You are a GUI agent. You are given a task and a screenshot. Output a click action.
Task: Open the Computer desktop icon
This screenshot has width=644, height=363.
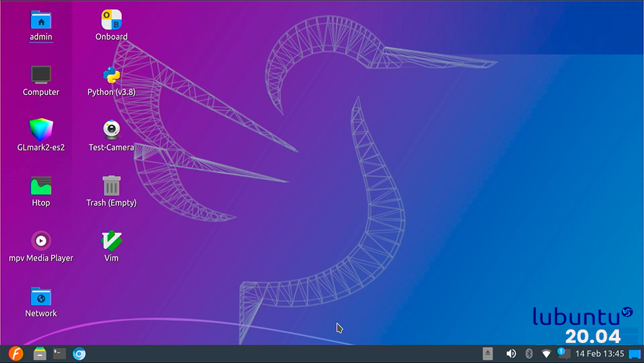point(41,75)
